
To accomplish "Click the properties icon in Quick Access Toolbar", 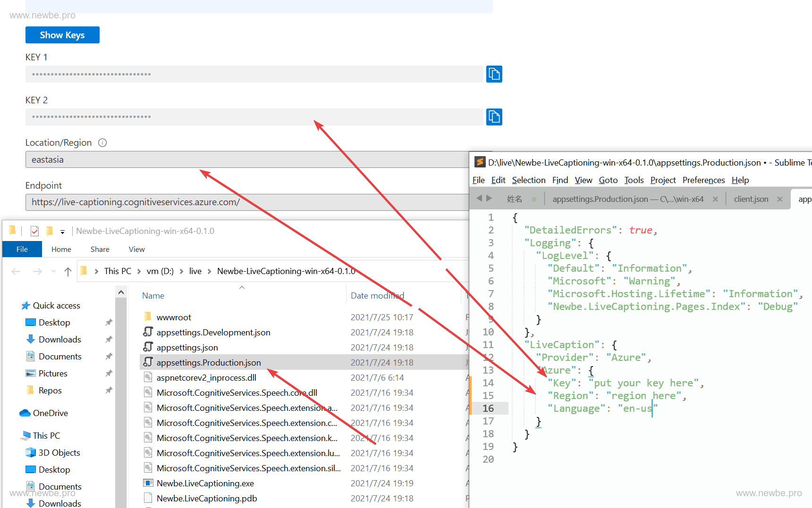I will (x=34, y=230).
